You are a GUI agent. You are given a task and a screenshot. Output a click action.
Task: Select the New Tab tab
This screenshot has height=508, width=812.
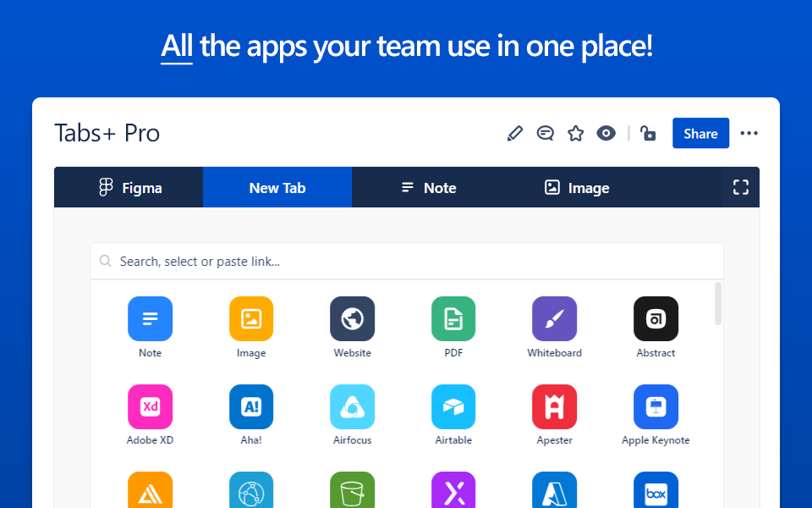pos(277,187)
